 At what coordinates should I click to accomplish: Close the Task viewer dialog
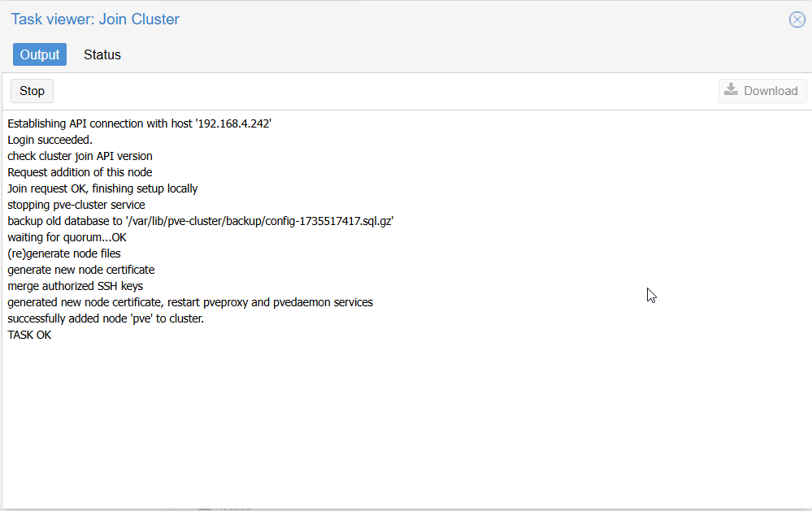pos(797,19)
